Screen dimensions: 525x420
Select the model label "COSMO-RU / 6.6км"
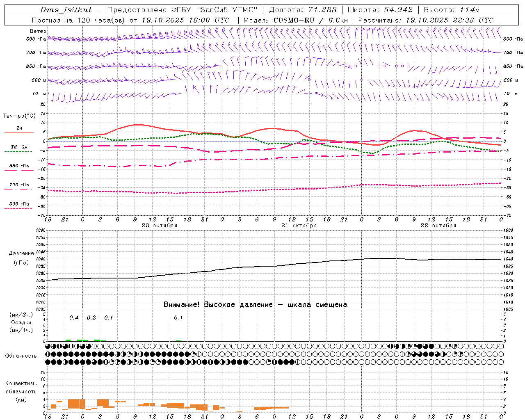pyautogui.click(x=310, y=20)
